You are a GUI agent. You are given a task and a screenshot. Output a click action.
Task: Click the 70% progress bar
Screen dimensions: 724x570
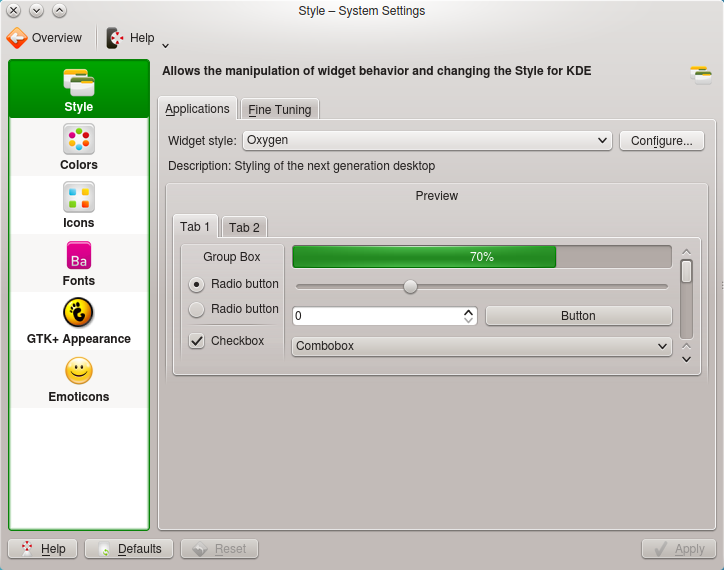pos(482,257)
